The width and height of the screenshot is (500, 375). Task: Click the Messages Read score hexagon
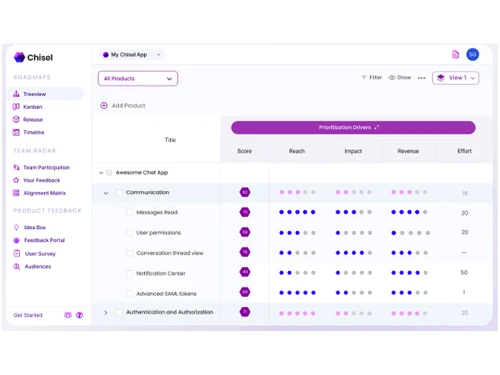[x=245, y=212]
